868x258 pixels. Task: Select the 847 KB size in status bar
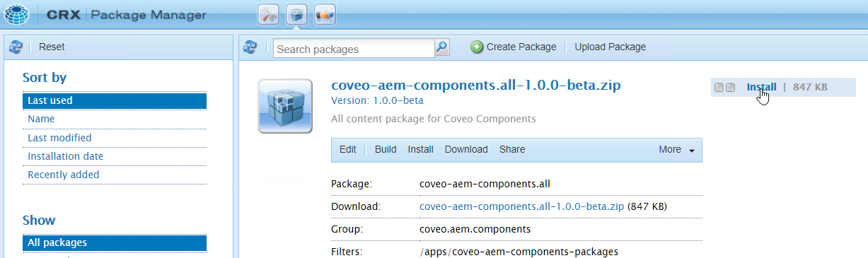(x=810, y=87)
